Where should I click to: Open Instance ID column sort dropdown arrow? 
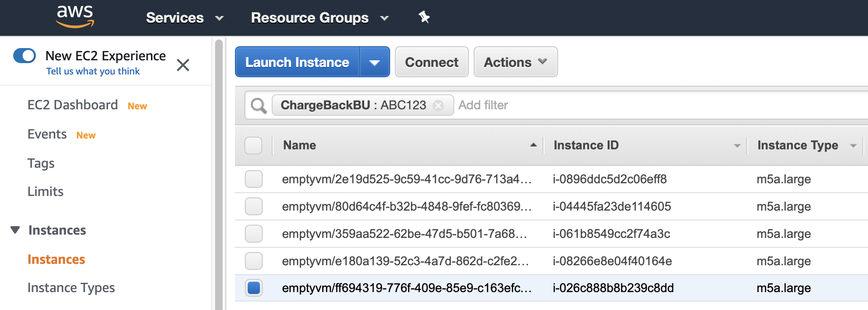(x=737, y=146)
